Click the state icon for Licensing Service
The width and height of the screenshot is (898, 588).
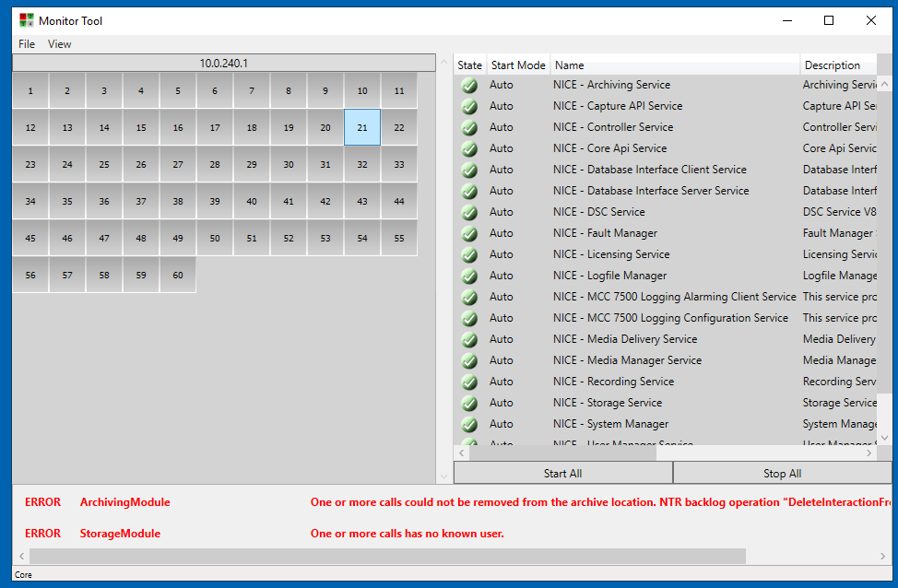click(469, 254)
